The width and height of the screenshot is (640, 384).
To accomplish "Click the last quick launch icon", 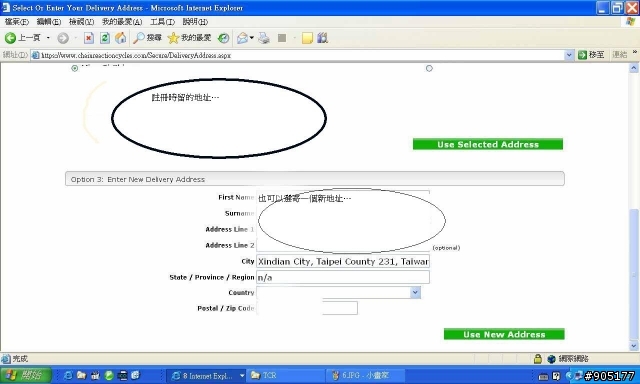I will tap(136, 375).
